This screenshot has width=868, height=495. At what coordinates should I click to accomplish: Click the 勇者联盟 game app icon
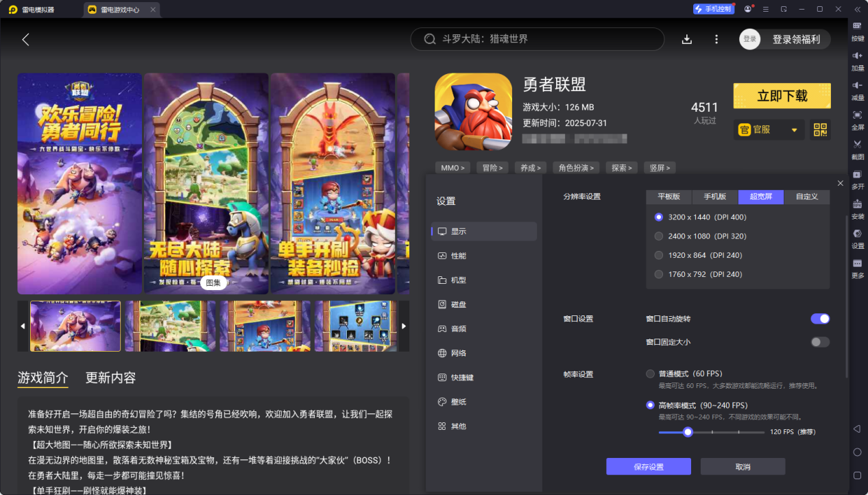point(473,112)
